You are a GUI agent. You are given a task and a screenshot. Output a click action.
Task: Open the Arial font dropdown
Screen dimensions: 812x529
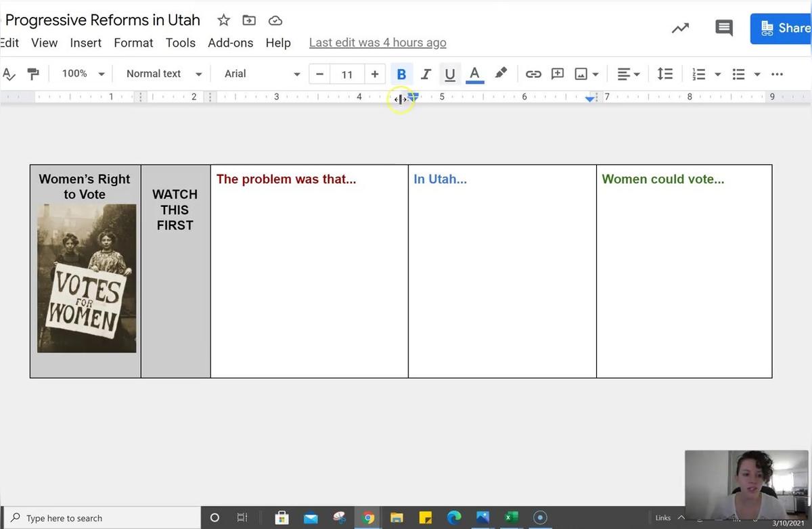(262, 74)
